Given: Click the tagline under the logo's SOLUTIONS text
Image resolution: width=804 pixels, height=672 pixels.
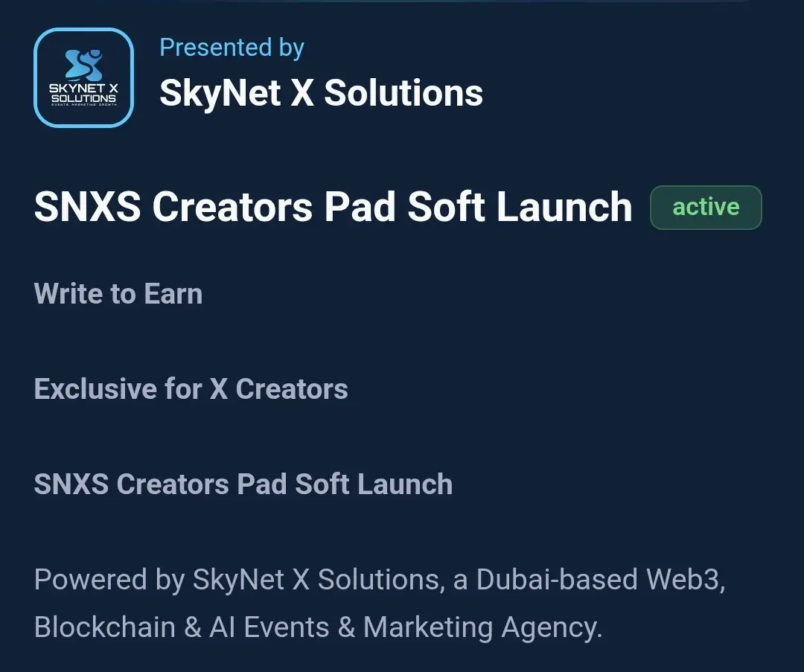Looking at the screenshot, I should point(83,105).
